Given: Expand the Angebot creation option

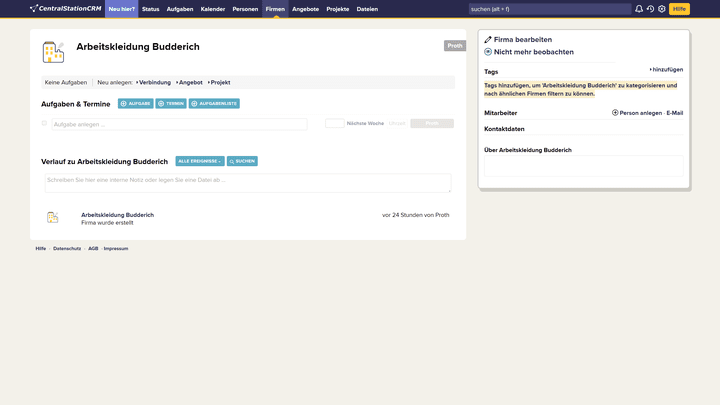Looking at the screenshot, I should [189, 82].
